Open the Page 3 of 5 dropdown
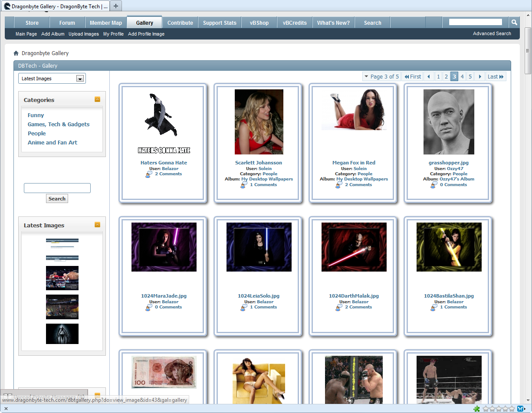This screenshot has height=413, width=532. 381,77
